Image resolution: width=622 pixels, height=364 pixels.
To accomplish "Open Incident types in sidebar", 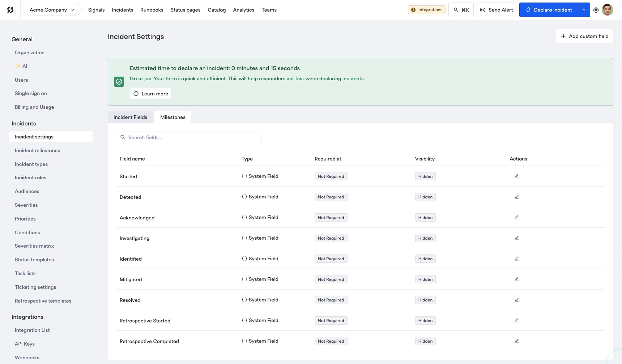I will pos(31,164).
